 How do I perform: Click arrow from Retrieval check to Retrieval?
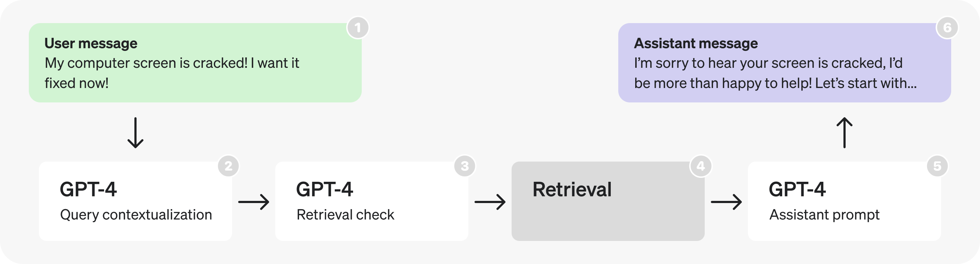tap(490, 202)
